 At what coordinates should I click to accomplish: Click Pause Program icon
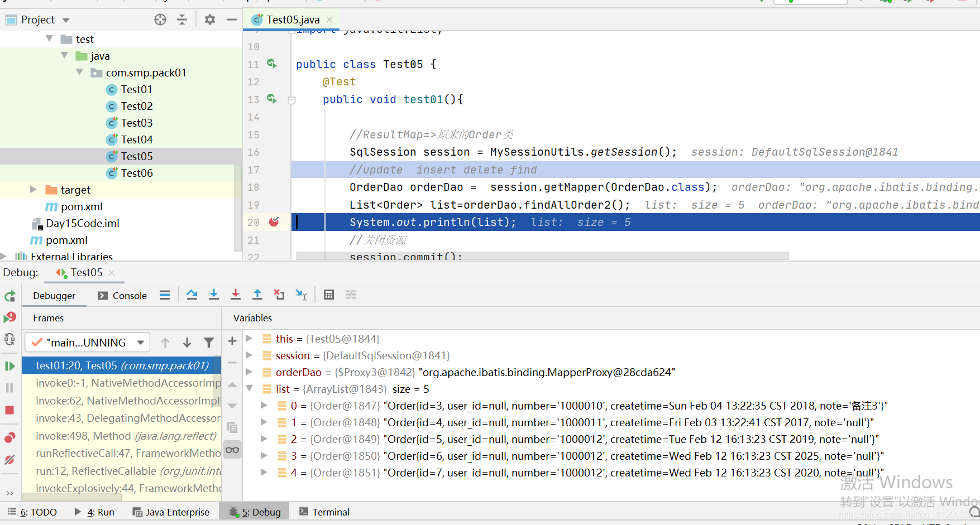(x=9, y=388)
